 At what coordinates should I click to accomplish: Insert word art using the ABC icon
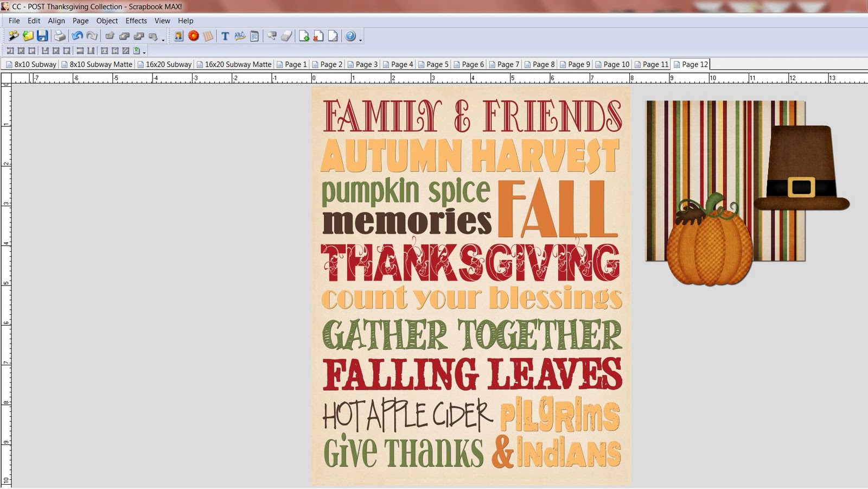point(239,35)
